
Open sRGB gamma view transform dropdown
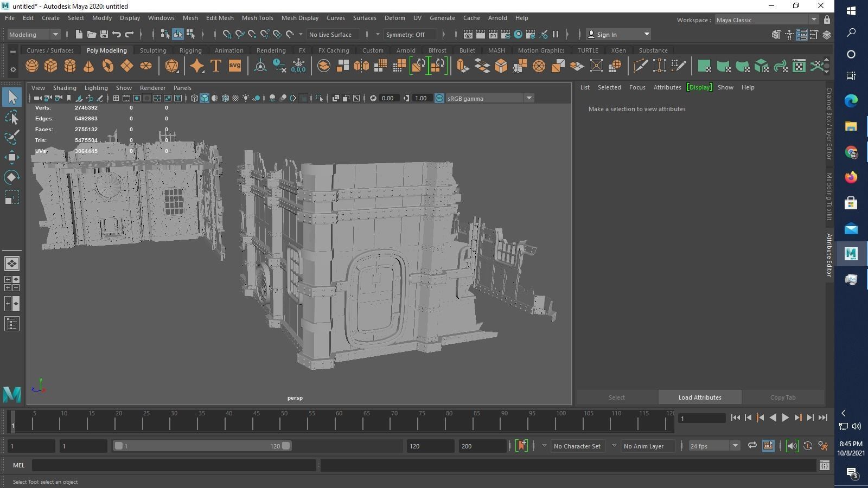click(490, 98)
